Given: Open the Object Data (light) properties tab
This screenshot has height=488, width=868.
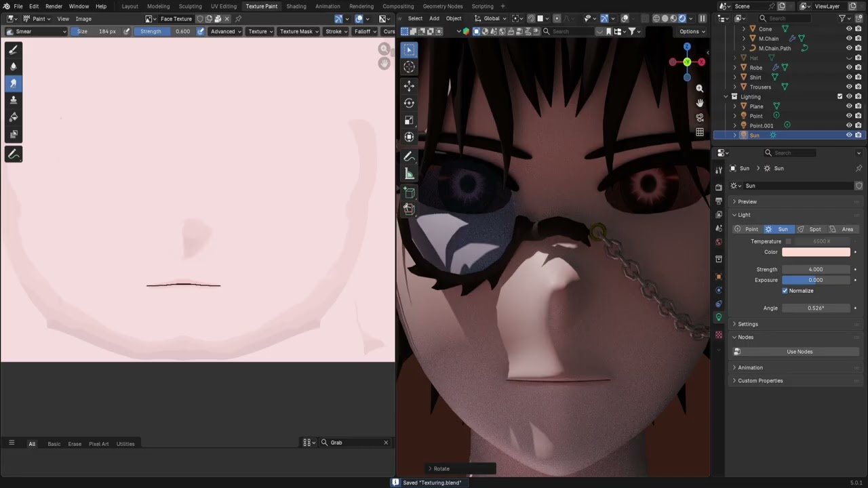Looking at the screenshot, I should tap(719, 317).
